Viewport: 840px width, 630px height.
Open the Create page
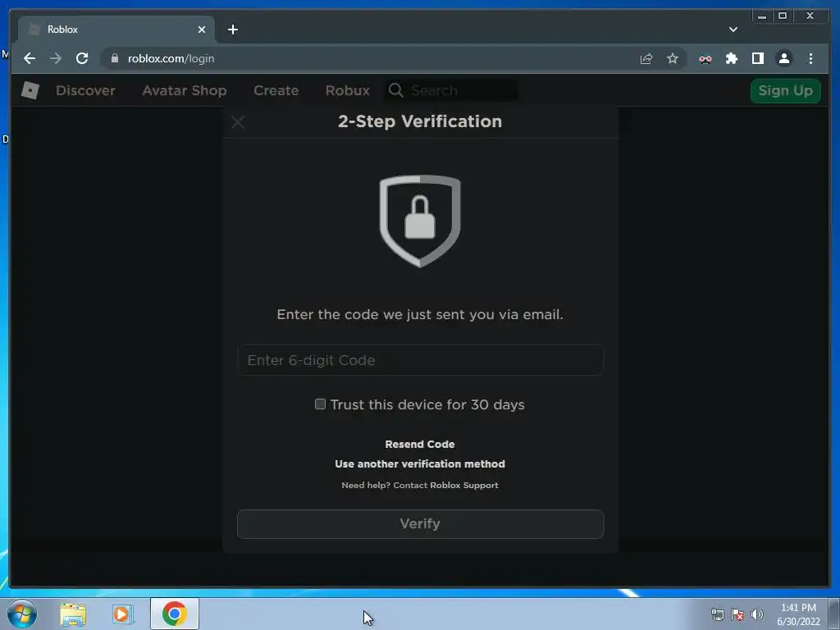(276, 90)
